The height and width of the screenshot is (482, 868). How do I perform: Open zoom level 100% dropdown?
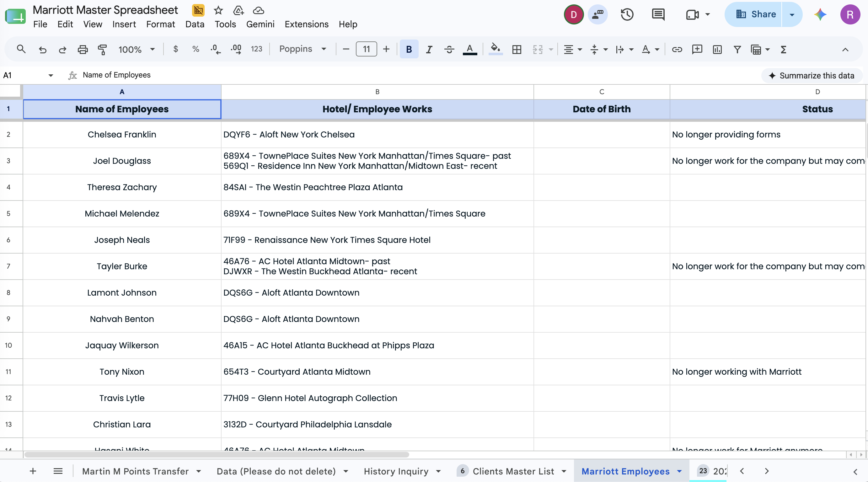point(136,50)
